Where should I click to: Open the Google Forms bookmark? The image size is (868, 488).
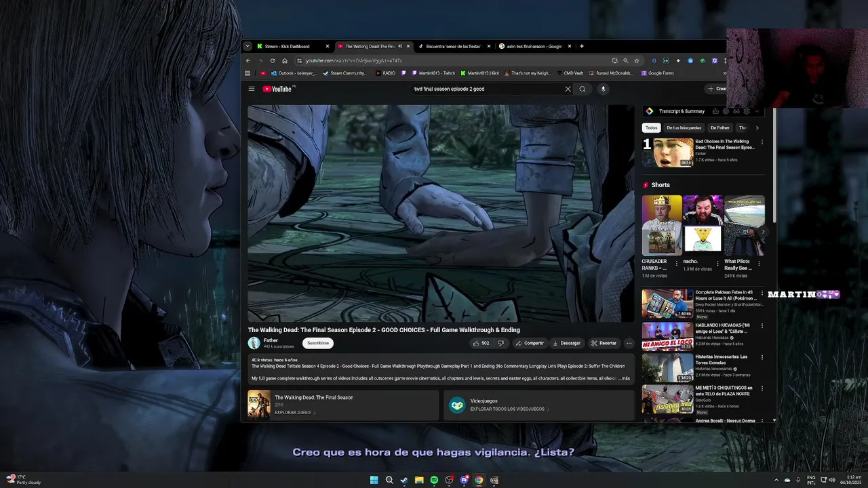657,73
